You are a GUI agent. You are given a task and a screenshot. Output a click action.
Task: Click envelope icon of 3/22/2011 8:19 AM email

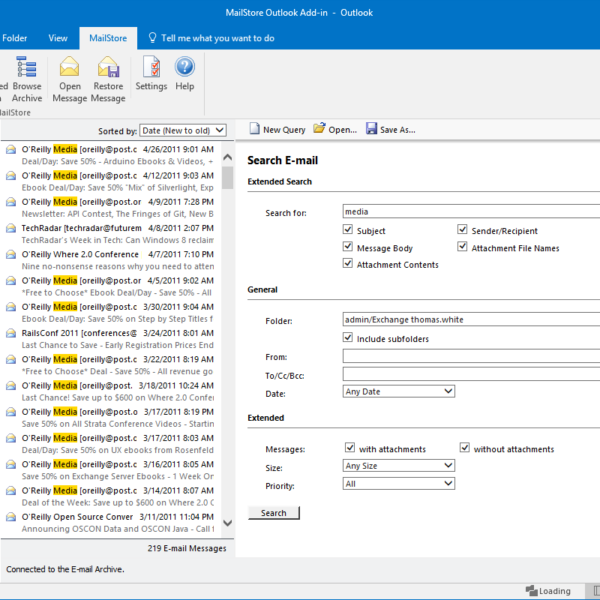11,359
